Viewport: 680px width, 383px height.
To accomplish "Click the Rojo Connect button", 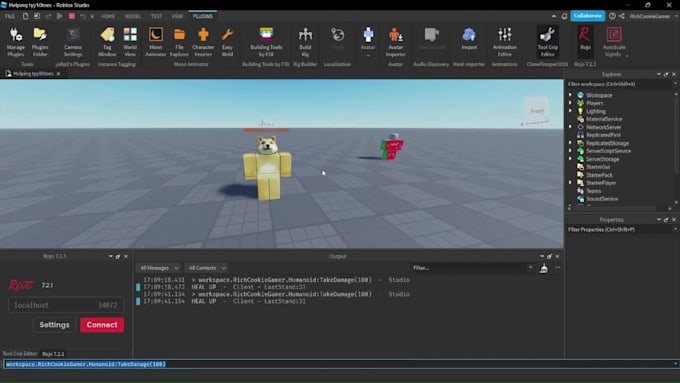I will [x=102, y=325].
